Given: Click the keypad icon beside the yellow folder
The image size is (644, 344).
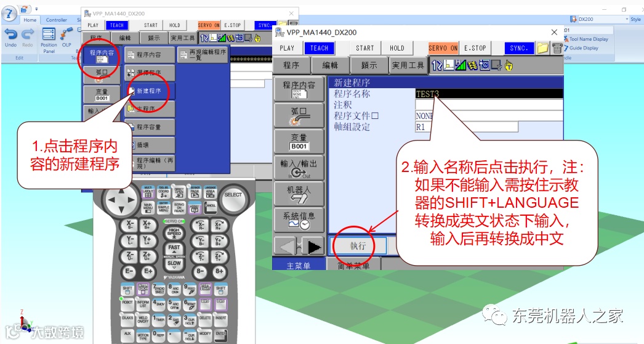Looking at the screenshot, I should click(557, 48).
